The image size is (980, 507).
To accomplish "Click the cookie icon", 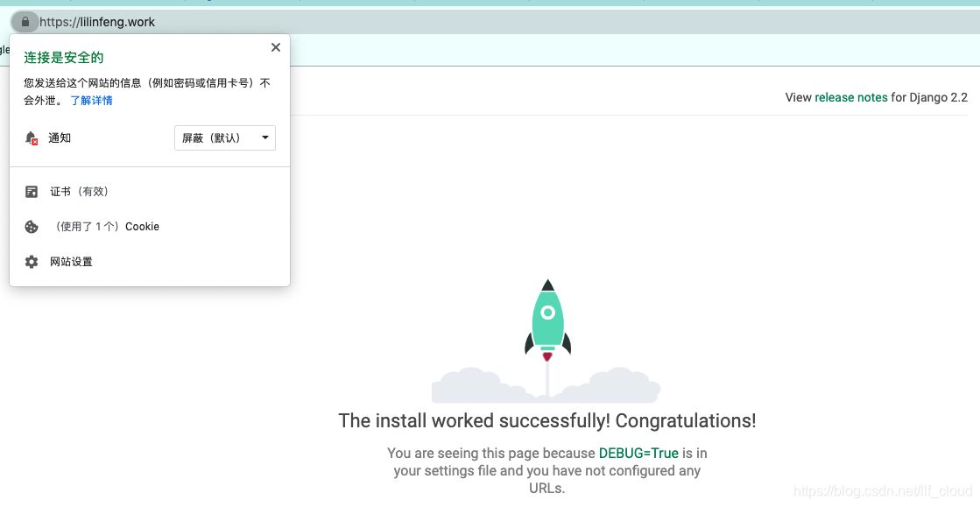I will pos(32,227).
